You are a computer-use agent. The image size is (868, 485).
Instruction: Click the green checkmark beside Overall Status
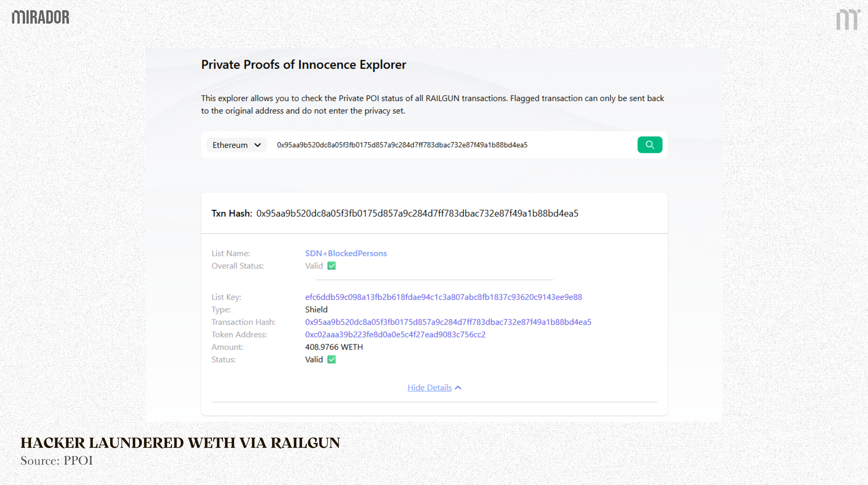pyautogui.click(x=331, y=266)
